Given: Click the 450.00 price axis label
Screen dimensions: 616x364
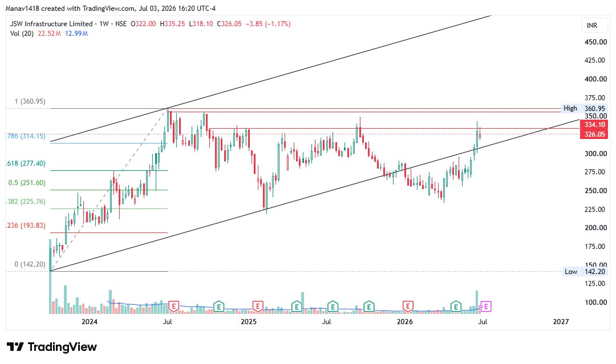Looking at the screenshot, I should [x=595, y=42].
